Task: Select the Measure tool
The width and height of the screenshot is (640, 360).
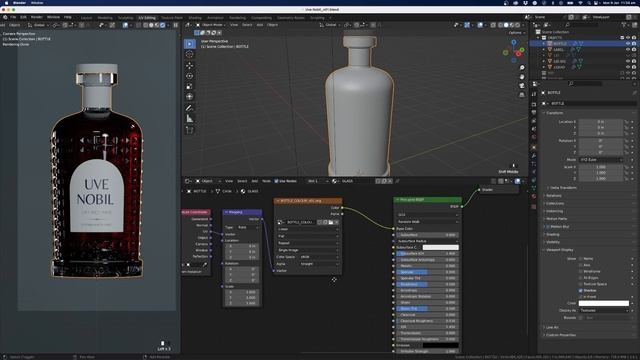Action: [x=189, y=119]
